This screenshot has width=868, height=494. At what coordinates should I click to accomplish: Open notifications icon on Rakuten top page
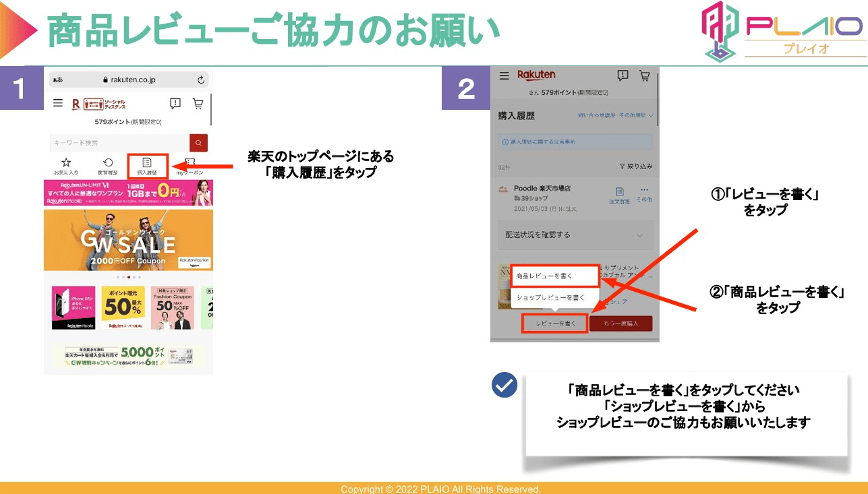pyautogui.click(x=175, y=103)
